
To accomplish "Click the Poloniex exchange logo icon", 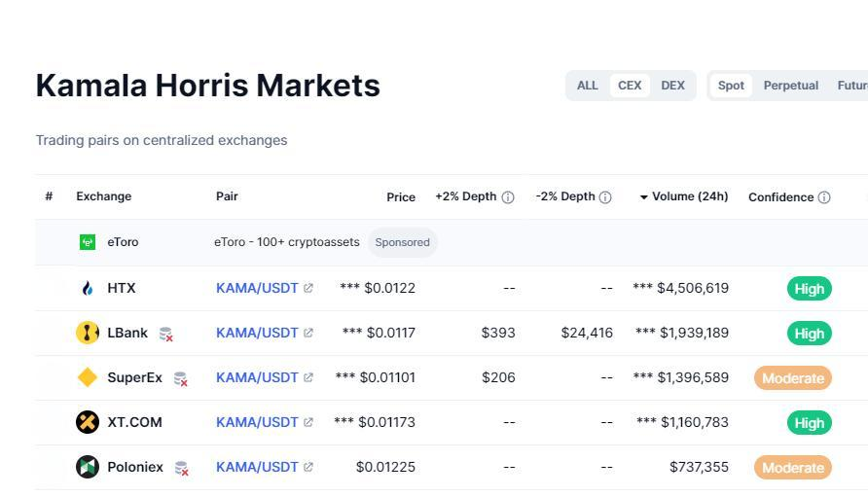I will point(88,467).
